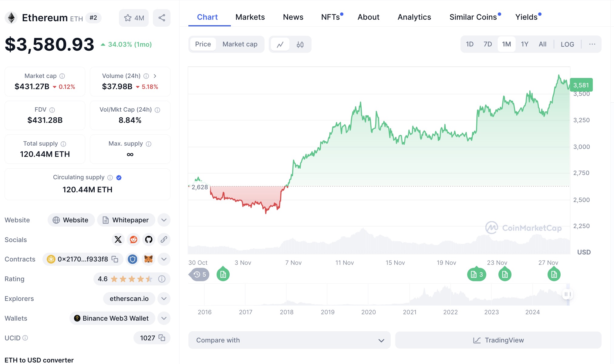The height and width of the screenshot is (364, 614).
Task: Open chart more options ellipsis menu
Action: [592, 44]
